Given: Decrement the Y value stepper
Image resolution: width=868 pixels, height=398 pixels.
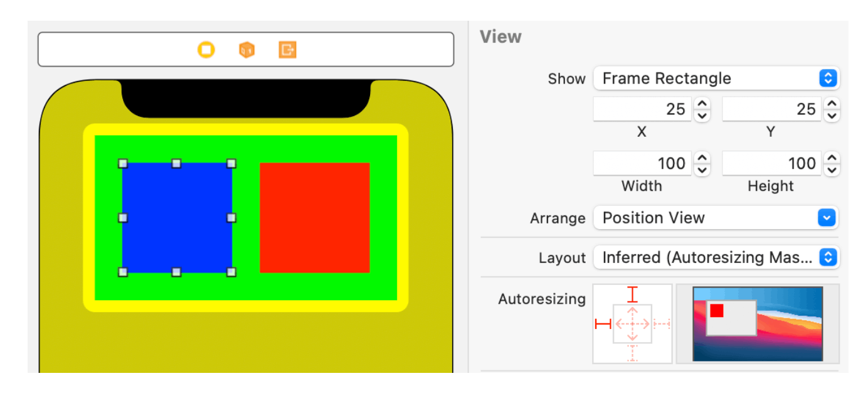Looking at the screenshot, I should coord(832,114).
